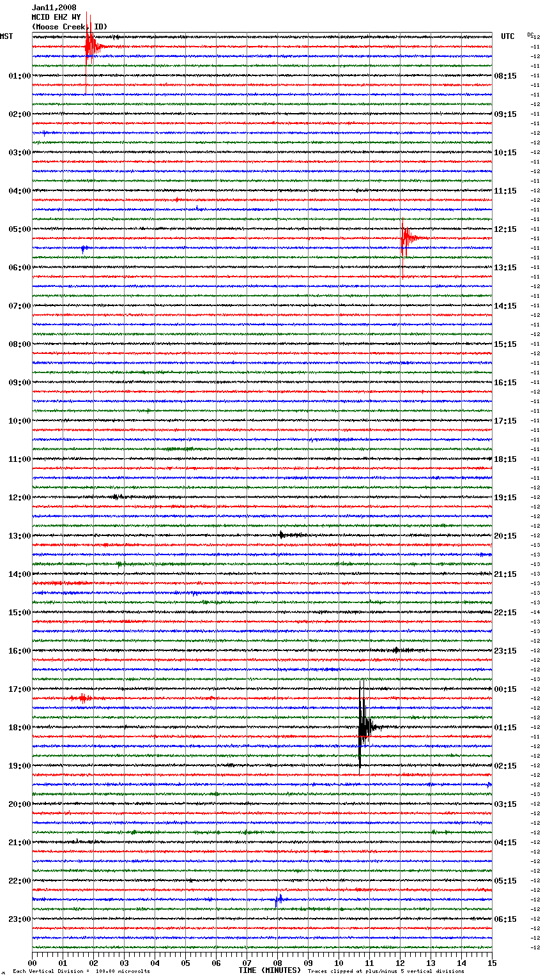Select the 05:15 UTC time label
This screenshot has height=980, width=543.
(505, 881)
